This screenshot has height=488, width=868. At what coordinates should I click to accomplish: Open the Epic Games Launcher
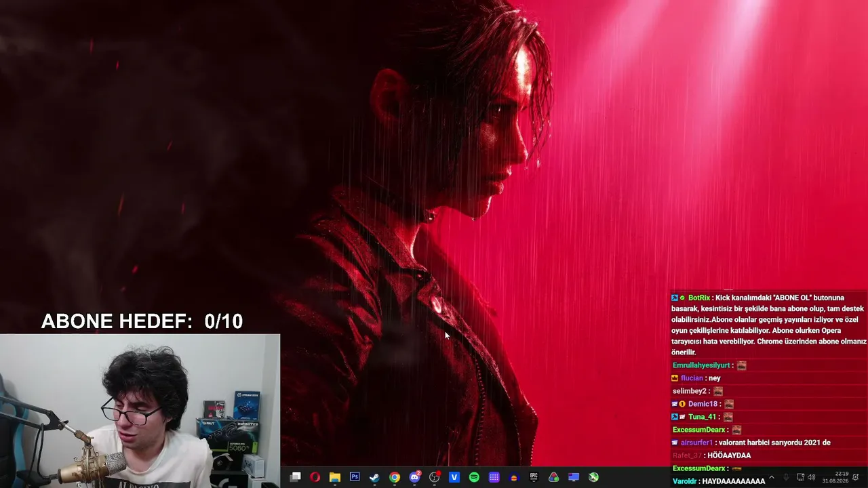534,477
